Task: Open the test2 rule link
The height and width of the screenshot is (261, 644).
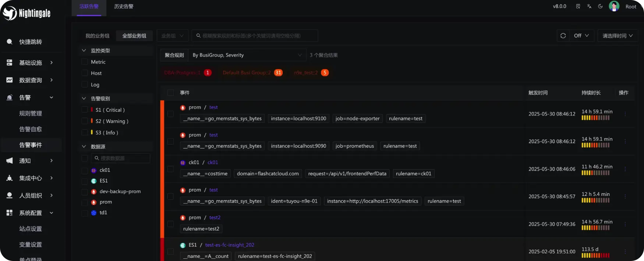Action: (x=215, y=218)
